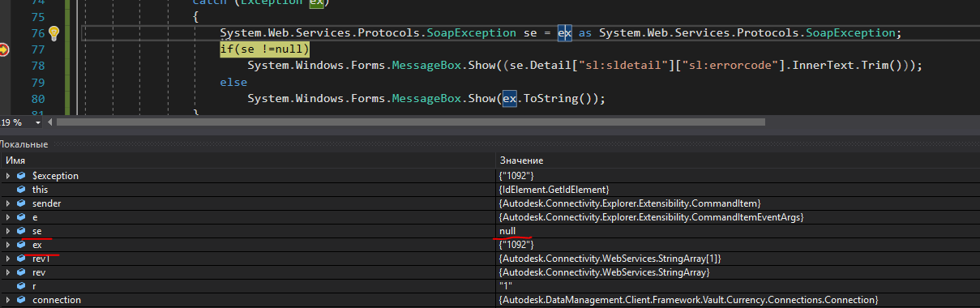Click the StringArray[1] value of rev1
Screen dimensions: 980x308
610,258
